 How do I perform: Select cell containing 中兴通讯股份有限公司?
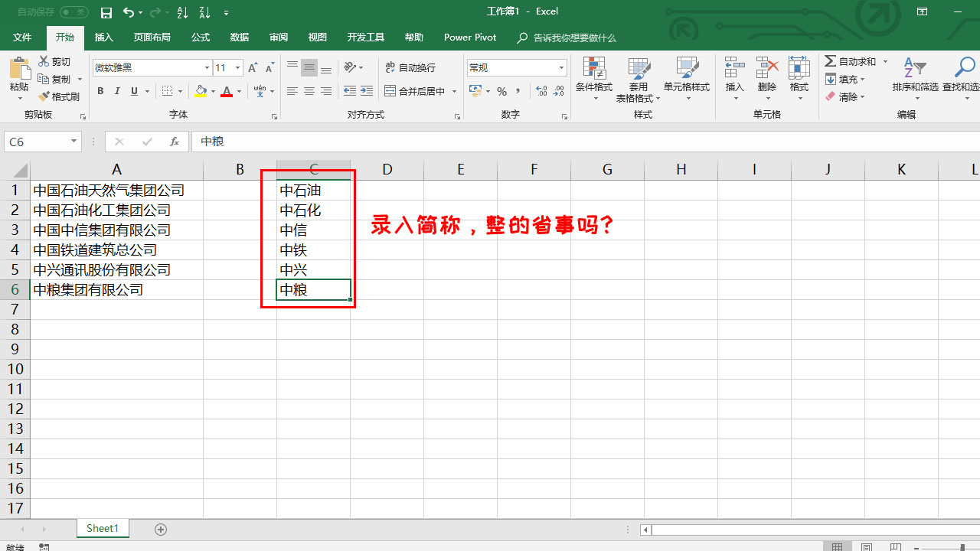coord(116,270)
